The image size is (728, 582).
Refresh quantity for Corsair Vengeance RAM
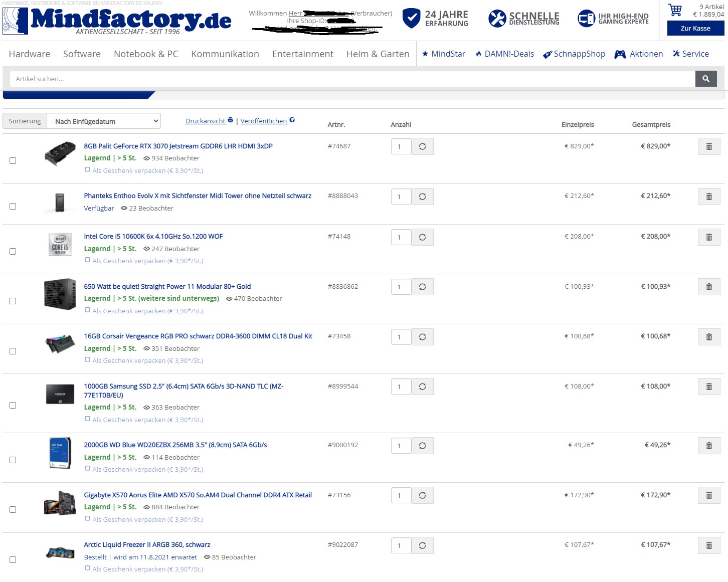point(423,337)
